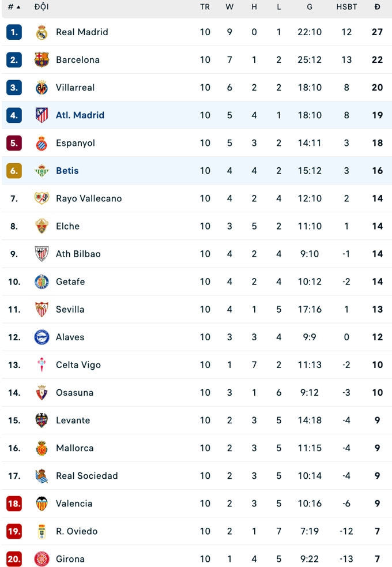
Task: Sort by the Đ points column header
Action: click(377, 7)
